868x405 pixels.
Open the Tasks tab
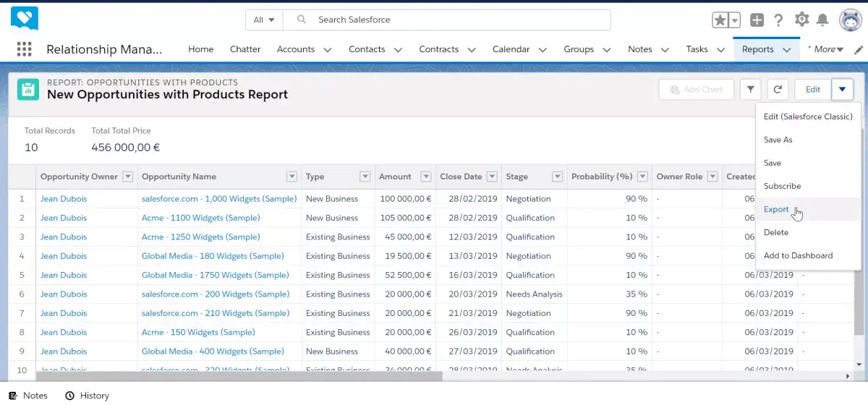697,49
